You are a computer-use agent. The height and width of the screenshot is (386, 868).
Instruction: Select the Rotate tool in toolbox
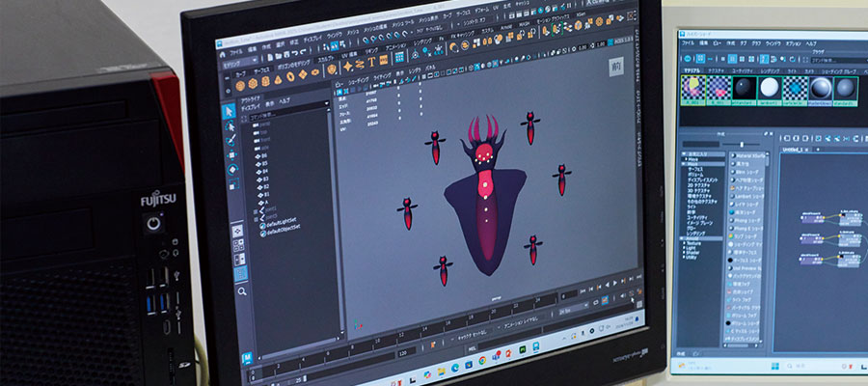point(232,171)
